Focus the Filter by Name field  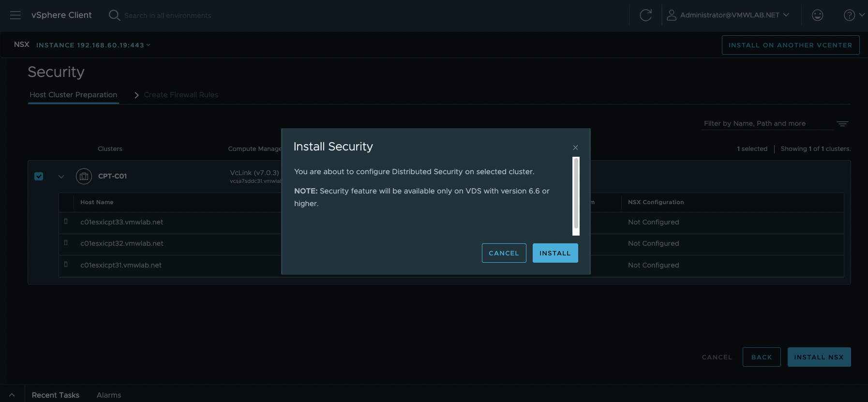click(768, 123)
